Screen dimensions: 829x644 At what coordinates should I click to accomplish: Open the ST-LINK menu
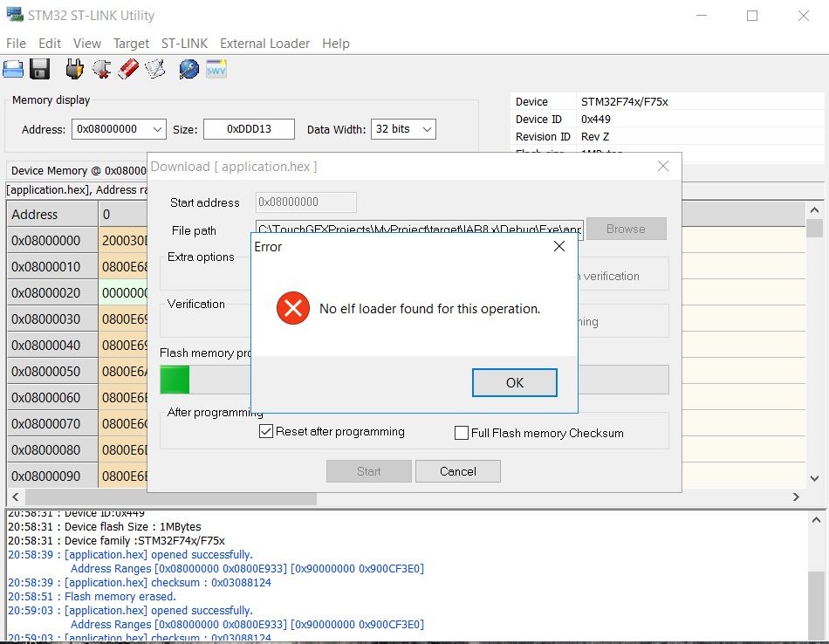pyautogui.click(x=184, y=44)
